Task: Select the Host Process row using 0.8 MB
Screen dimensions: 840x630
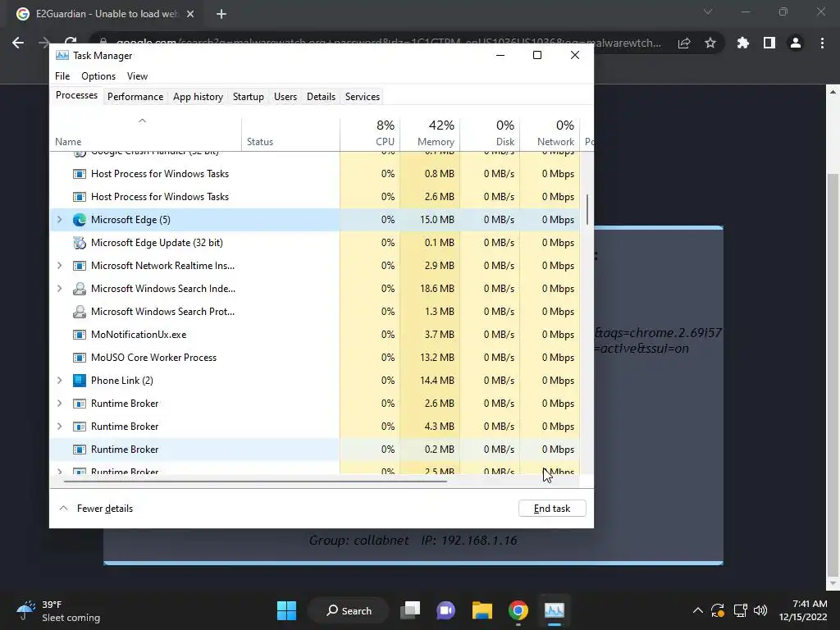Action: click(x=315, y=174)
